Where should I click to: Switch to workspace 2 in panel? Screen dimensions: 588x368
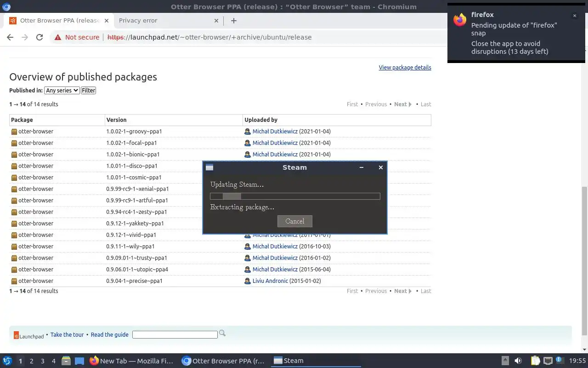31,361
